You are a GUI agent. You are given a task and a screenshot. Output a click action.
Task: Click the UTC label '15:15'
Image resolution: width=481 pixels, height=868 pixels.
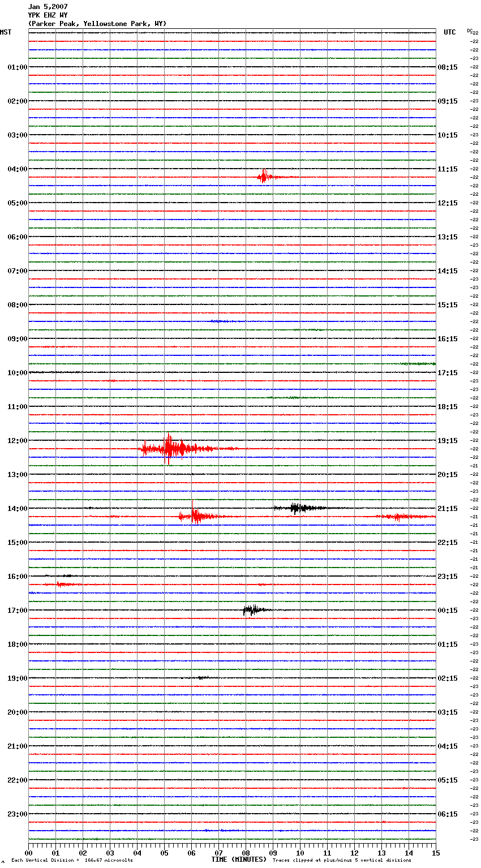pos(448,305)
